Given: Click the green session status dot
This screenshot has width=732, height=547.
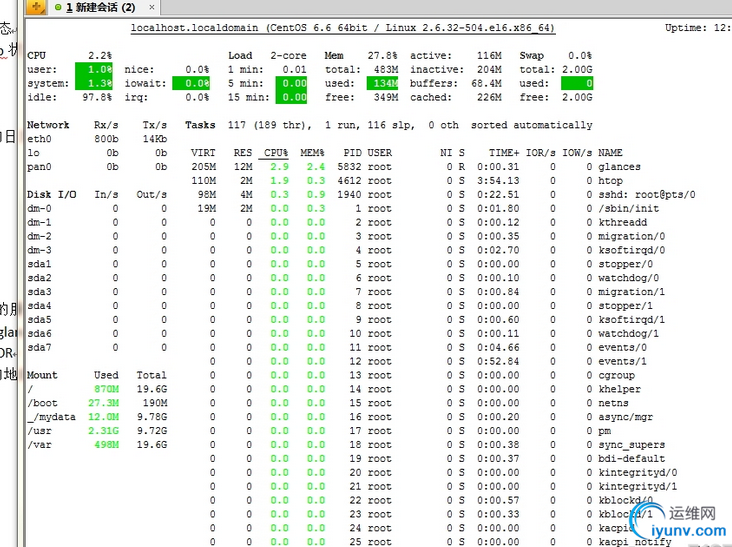Looking at the screenshot, I should (x=58, y=7).
